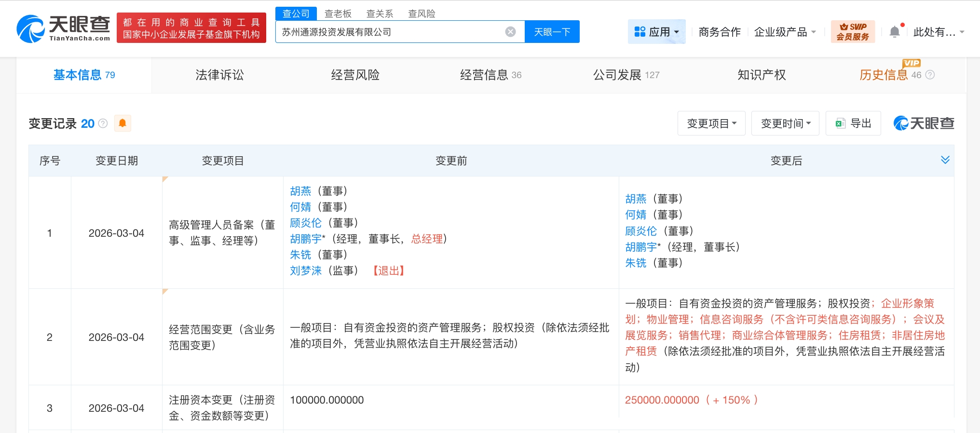Image resolution: width=980 pixels, height=433 pixels.
Task: Export records with the 导出 button
Action: pyautogui.click(x=853, y=123)
